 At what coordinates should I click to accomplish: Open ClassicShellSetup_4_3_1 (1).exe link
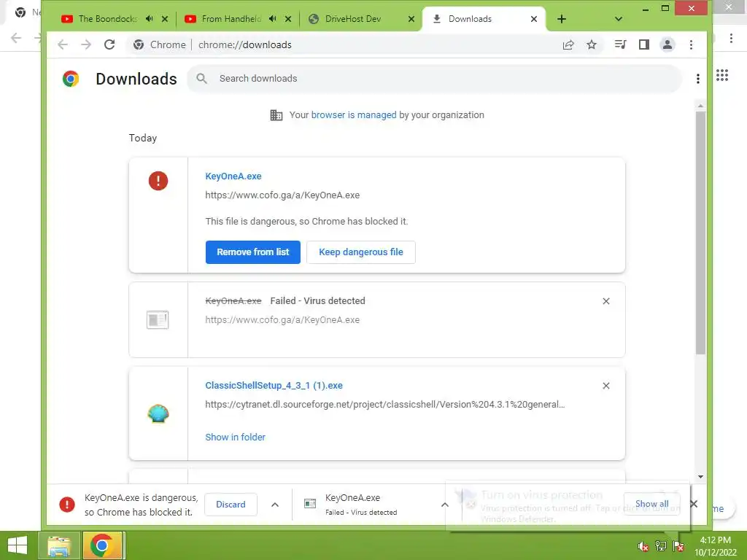pos(274,386)
